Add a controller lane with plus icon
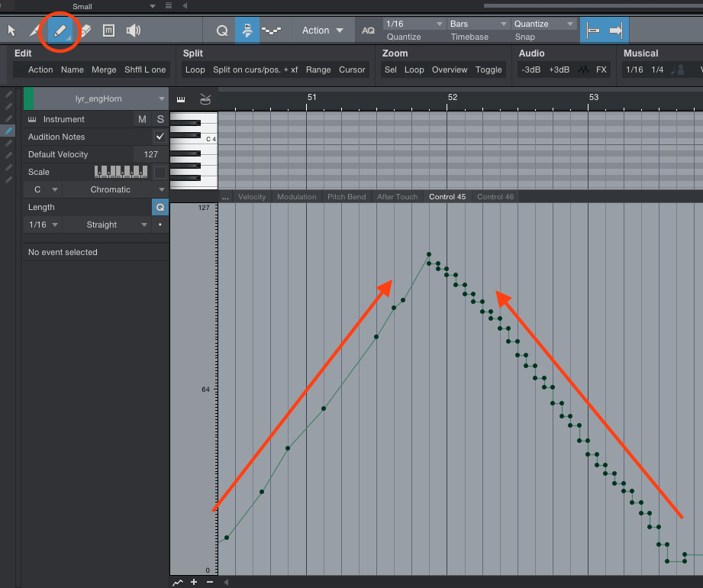The height and width of the screenshot is (588, 703). click(194, 582)
